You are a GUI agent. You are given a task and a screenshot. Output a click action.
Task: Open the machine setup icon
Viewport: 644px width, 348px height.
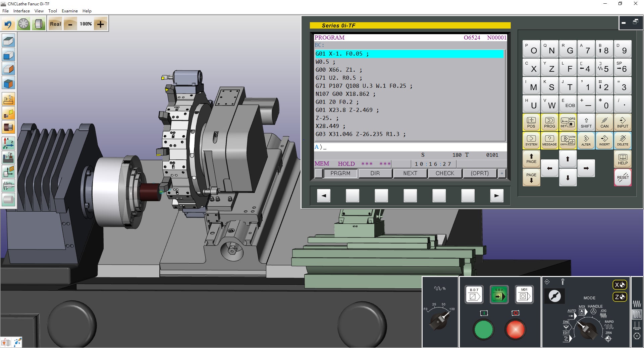pyautogui.click(x=8, y=157)
